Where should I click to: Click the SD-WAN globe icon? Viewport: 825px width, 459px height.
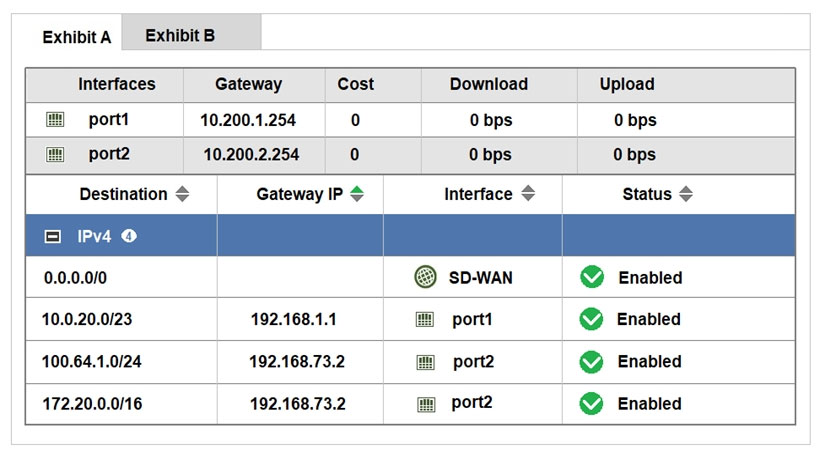tap(425, 277)
